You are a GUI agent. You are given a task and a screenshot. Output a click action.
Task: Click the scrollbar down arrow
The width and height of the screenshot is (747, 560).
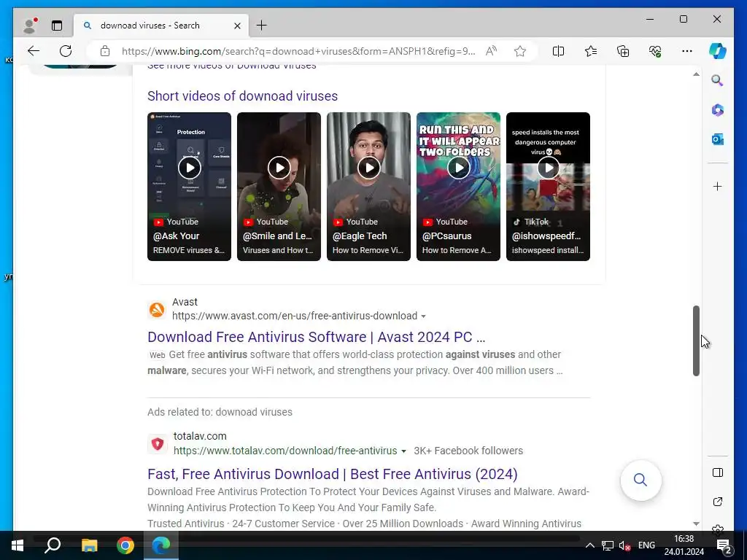696,524
